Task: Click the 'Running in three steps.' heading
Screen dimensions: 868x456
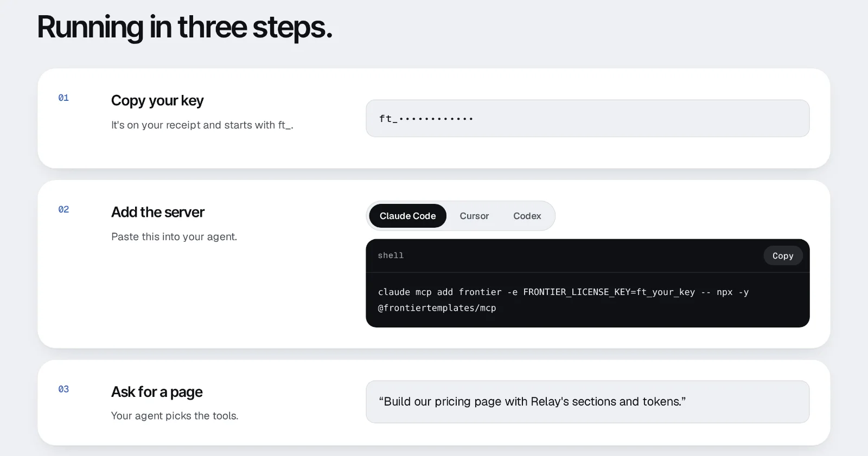Action: pyautogui.click(x=184, y=27)
